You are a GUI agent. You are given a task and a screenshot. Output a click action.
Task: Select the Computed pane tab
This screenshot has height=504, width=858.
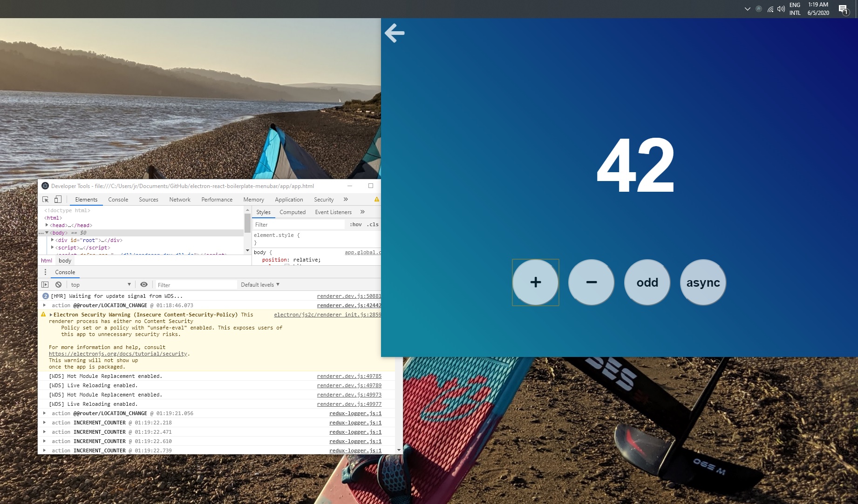click(x=293, y=212)
